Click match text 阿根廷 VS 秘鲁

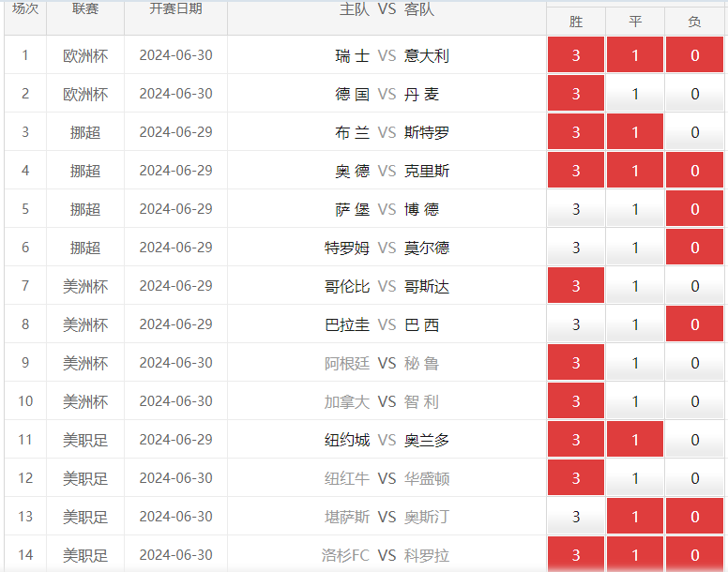coord(382,363)
